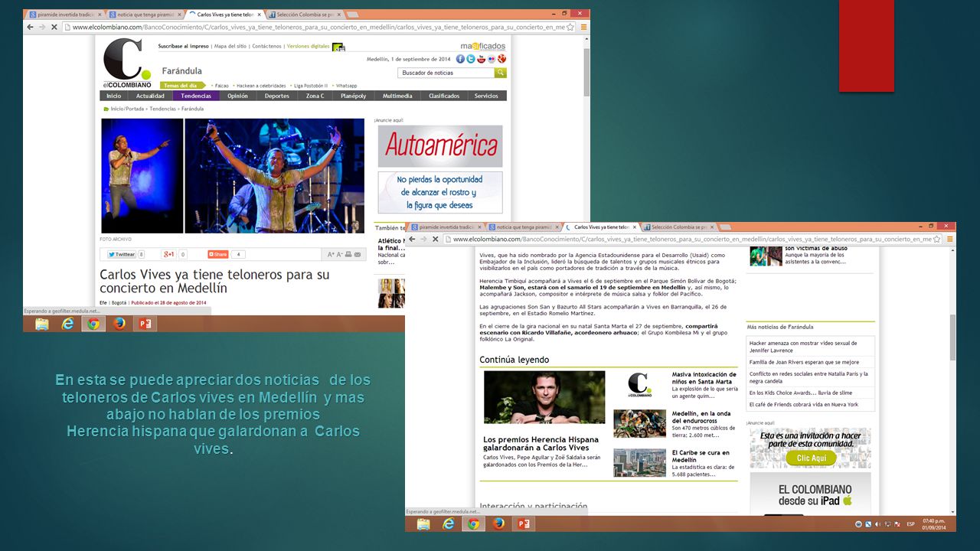Open File Explorer in lower window's taskbar

[423, 523]
